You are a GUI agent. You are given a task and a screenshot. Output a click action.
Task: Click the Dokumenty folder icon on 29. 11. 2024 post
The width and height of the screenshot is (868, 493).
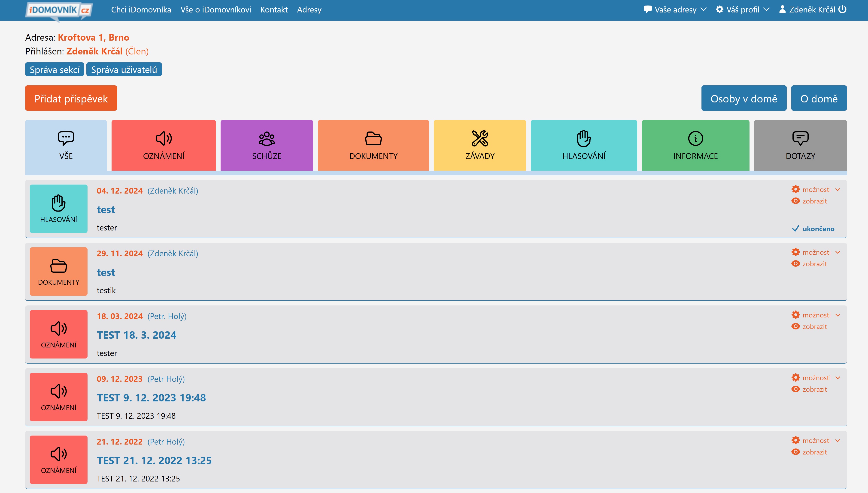coord(59,266)
